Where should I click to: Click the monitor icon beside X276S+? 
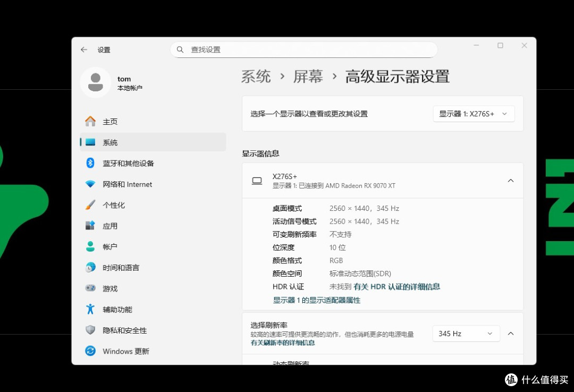tap(257, 181)
